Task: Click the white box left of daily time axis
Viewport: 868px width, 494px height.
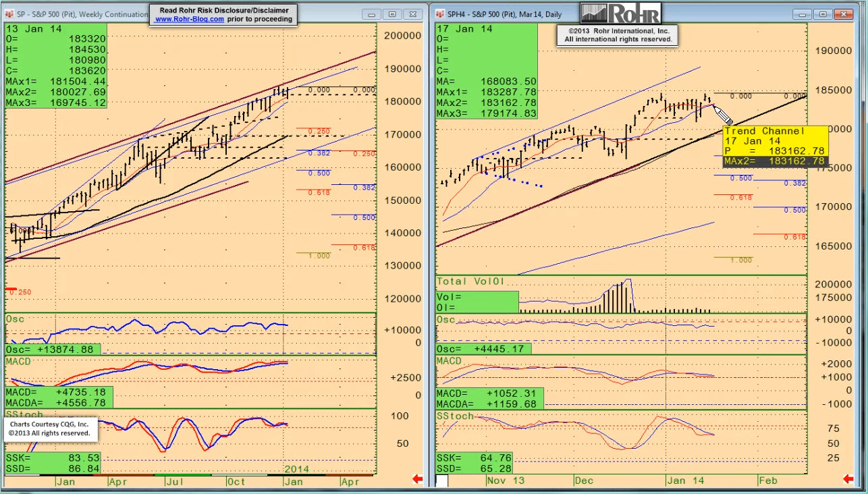Action: tap(441, 481)
